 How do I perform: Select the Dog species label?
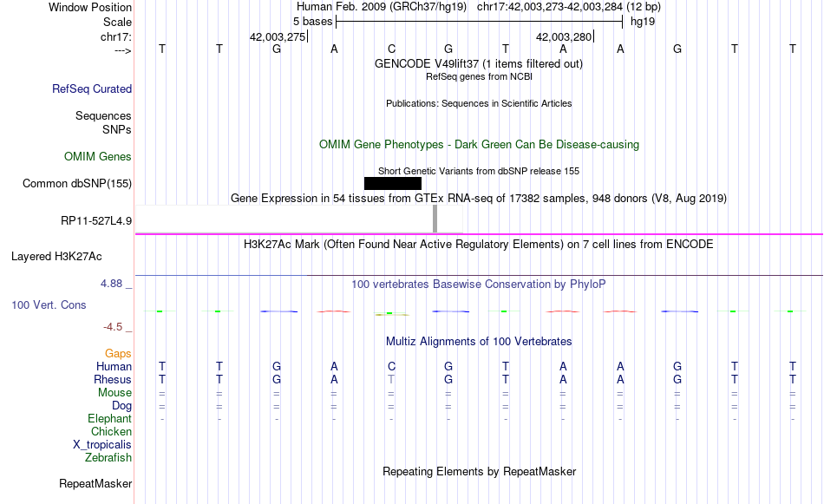pyautogui.click(x=122, y=405)
